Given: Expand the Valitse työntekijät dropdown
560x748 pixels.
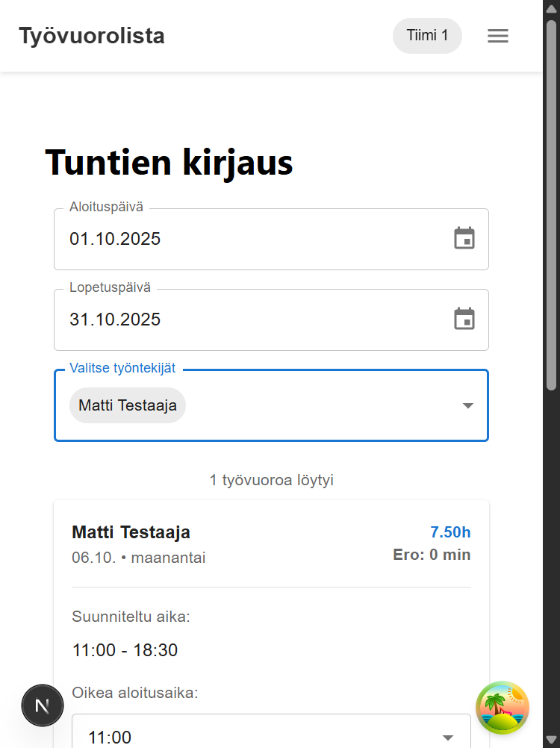Looking at the screenshot, I should click(x=467, y=405).
